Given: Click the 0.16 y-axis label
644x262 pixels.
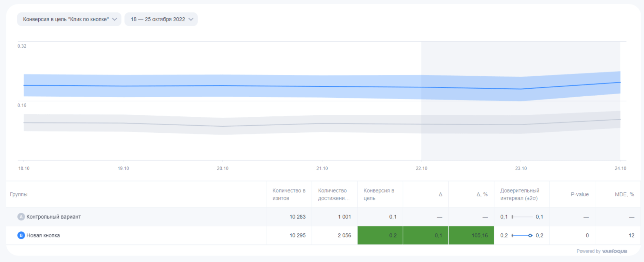Looking at the screenshot, I should tap(22, 105).
